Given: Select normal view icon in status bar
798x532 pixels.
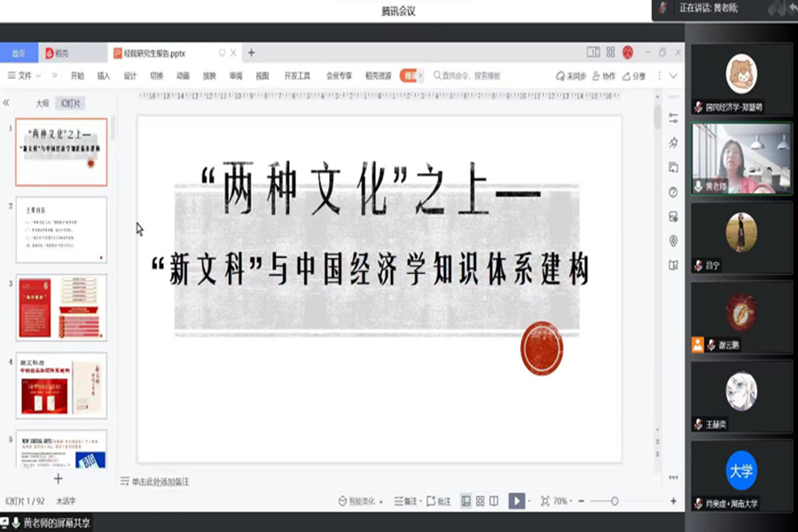Looking at the screenshot, I should click(466, 501).
